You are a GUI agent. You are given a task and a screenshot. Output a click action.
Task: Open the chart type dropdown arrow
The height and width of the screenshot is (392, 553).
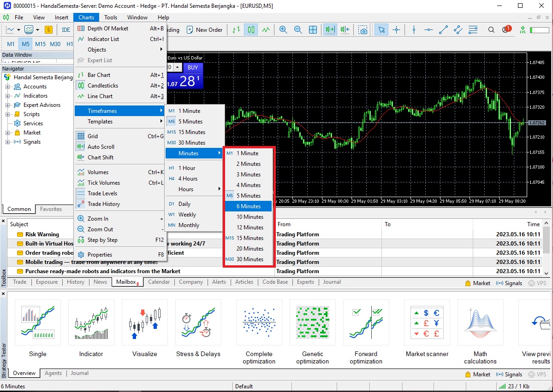[19, 29]
